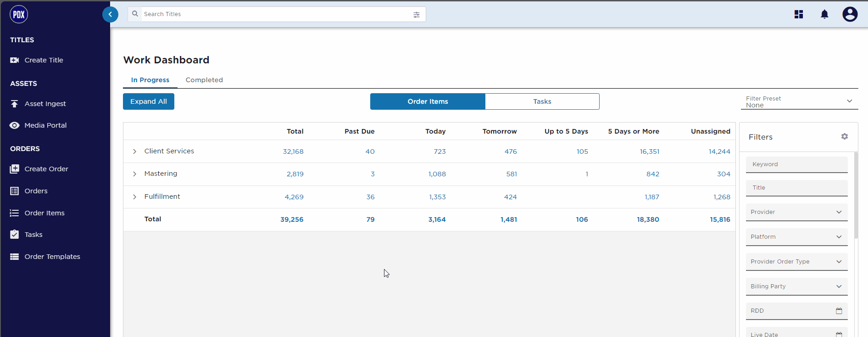
Task: Collapse the sidebar with the arrow button
Action: point(110,14)
